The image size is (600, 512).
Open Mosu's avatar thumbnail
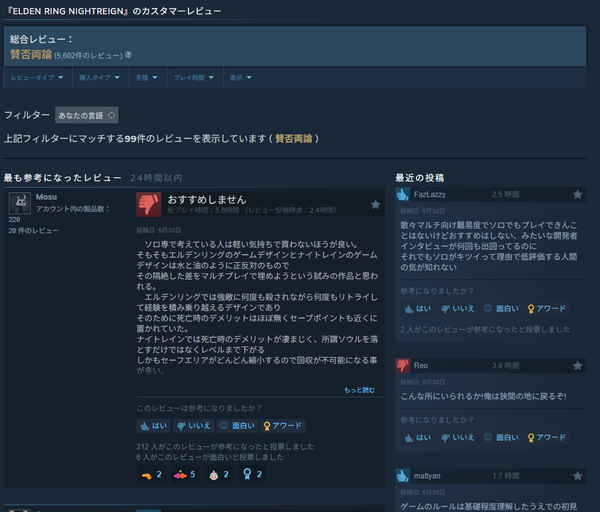pyautogui.click(x=20, y=203)
